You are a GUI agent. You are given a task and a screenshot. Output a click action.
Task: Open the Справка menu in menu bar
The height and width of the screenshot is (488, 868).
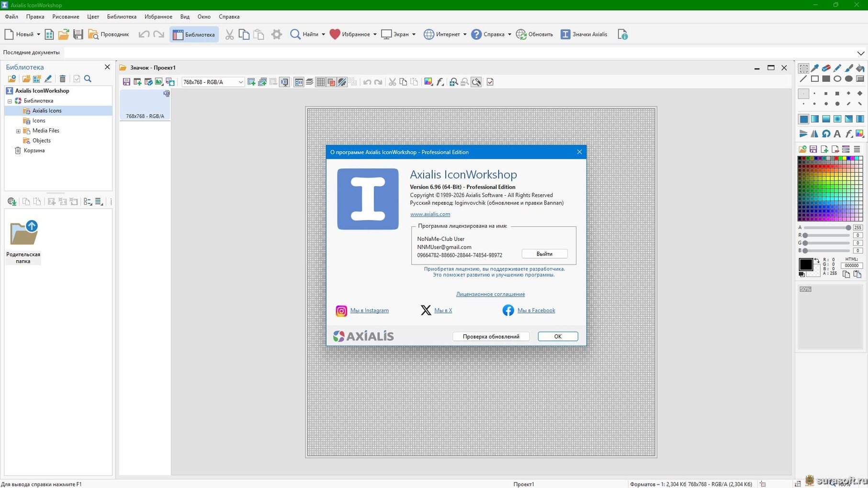click(229, 17)
